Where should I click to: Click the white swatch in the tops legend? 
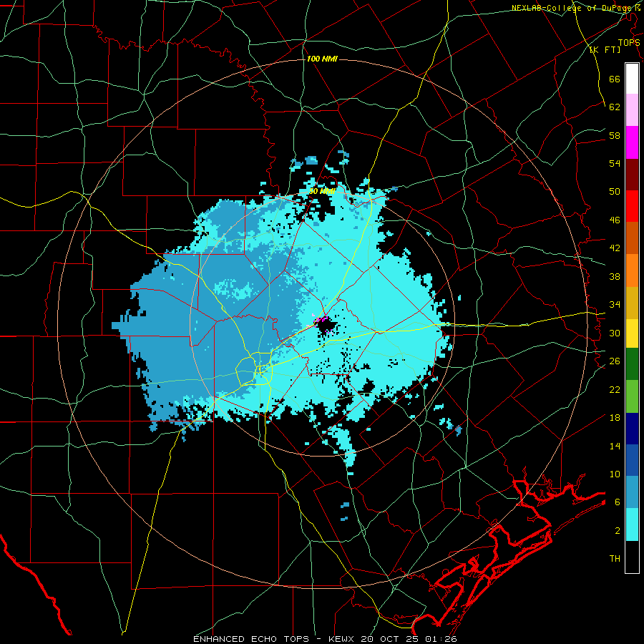click(x=632, y=79)
